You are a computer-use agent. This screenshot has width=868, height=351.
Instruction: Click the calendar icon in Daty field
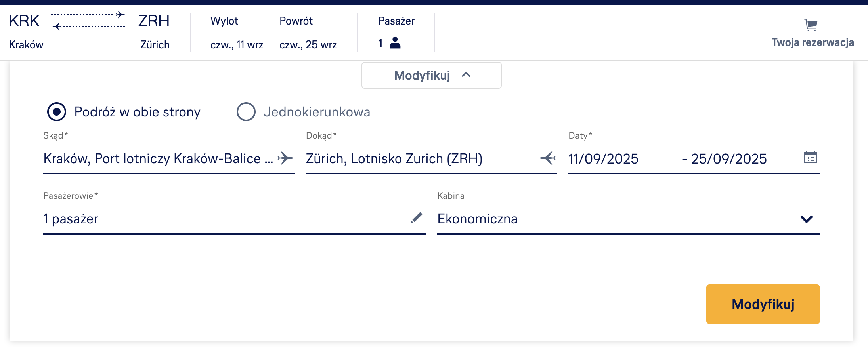point(810,158)
